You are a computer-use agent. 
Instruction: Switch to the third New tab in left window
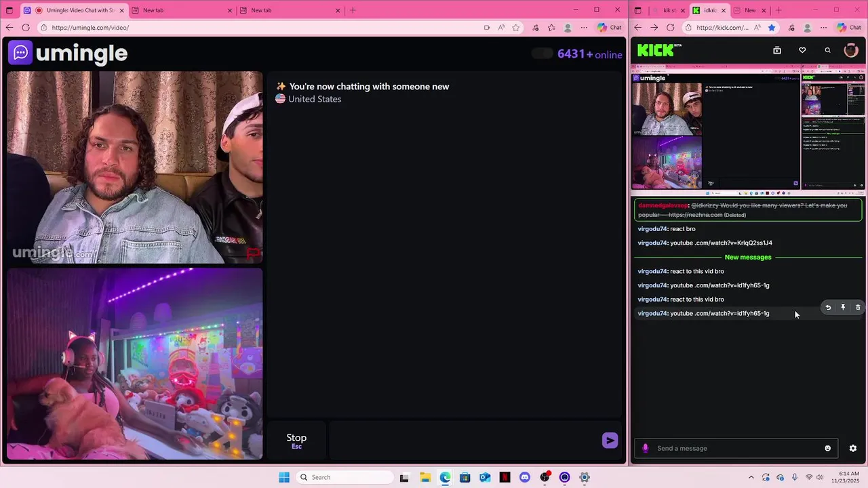coord(290,10)
